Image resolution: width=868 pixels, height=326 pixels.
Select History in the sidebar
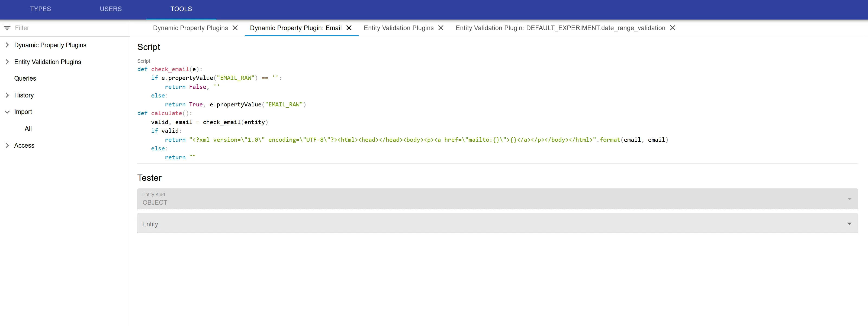point(24,95)
